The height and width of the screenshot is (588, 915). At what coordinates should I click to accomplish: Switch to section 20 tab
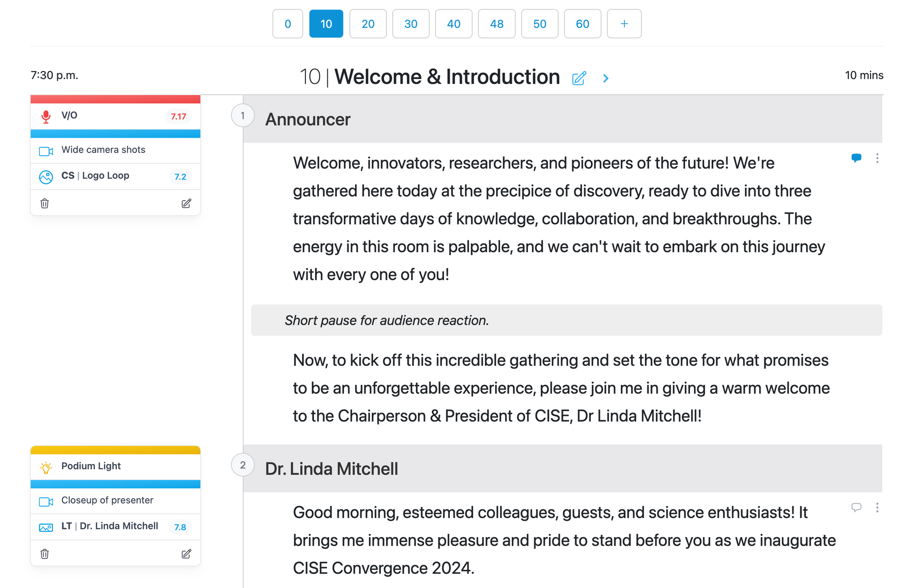click(368, 24)
